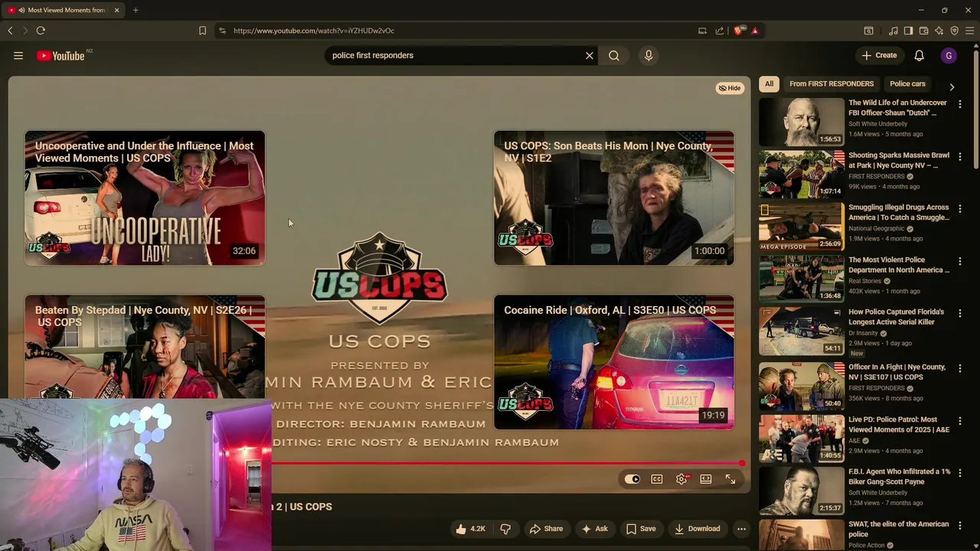Toggle closed captions (CC) in the player
Viewport: 980px width, 551px height.
tap(657, 479)
